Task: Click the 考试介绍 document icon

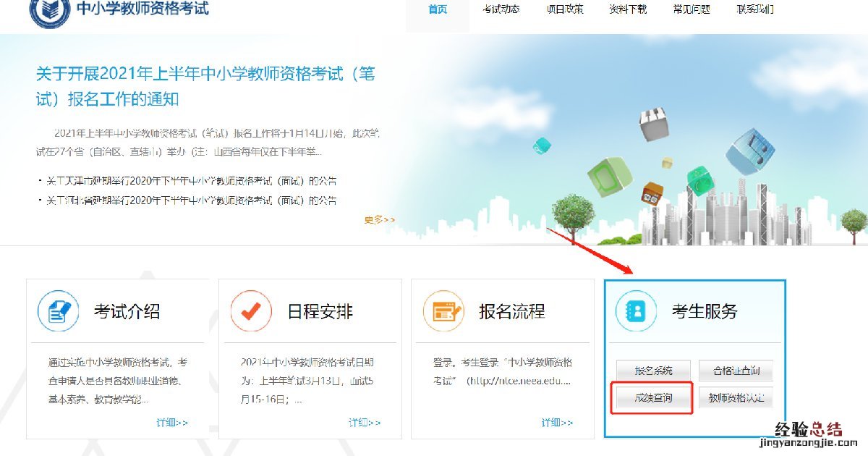Action: (x=59, y=312)
